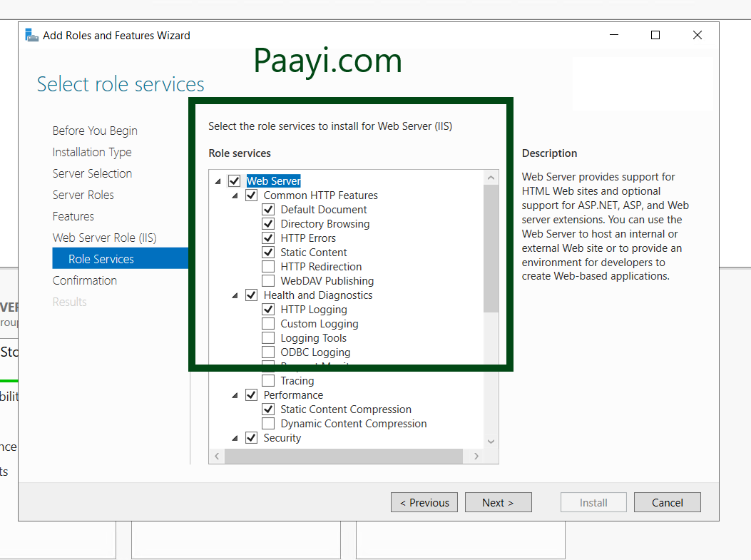This screenshot has width=751, height=560.
Task: Collapse the Performance node
Action: [235, 394]
